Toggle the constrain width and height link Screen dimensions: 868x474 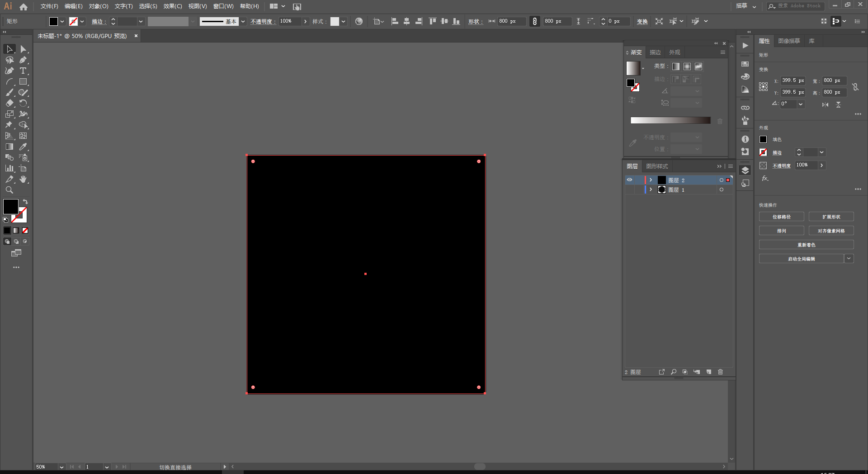[x=535, y=21]
